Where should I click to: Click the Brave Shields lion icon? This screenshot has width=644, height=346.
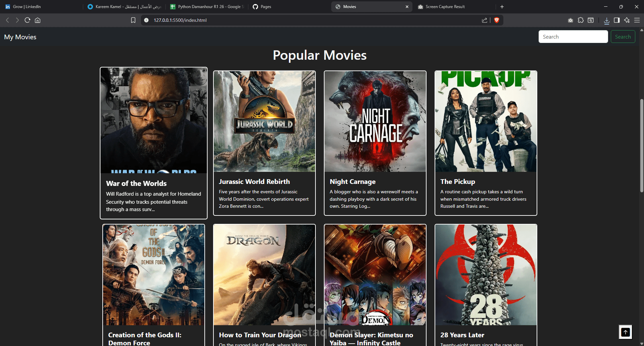(497, 20)
